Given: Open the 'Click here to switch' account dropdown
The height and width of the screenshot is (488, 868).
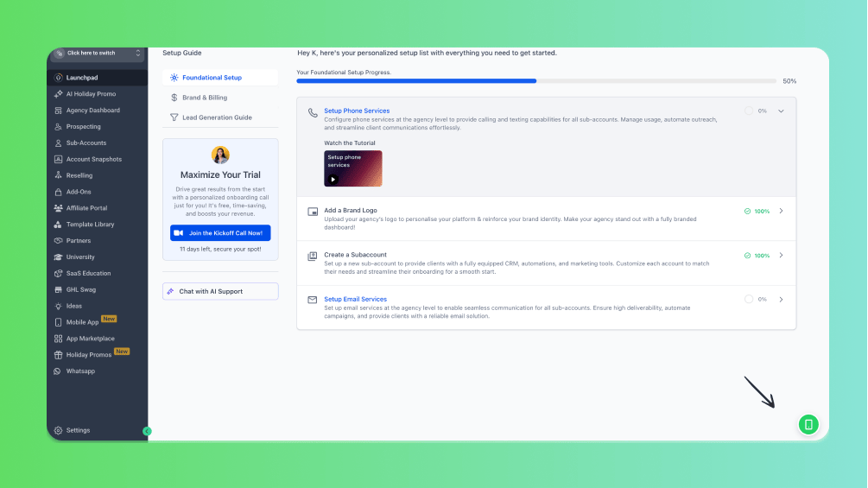Looking at the screenshot, I should (x=97, y=54).
